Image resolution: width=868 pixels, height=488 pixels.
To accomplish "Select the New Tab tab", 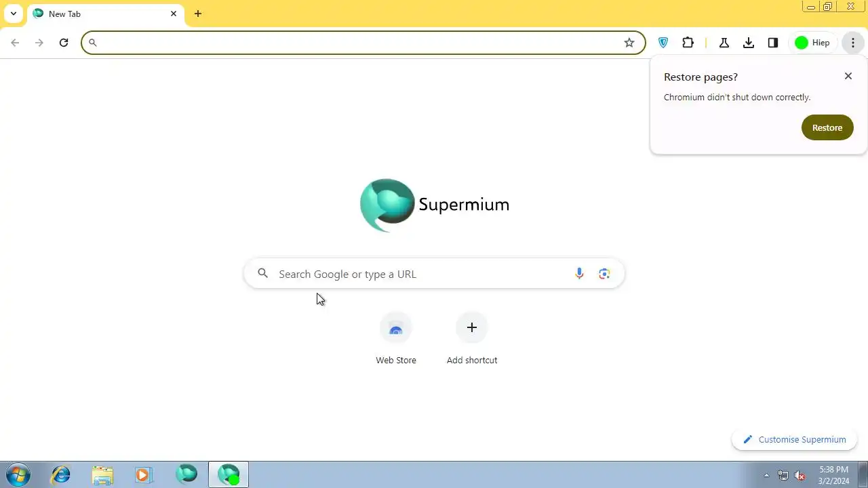I will pos(105,14).
